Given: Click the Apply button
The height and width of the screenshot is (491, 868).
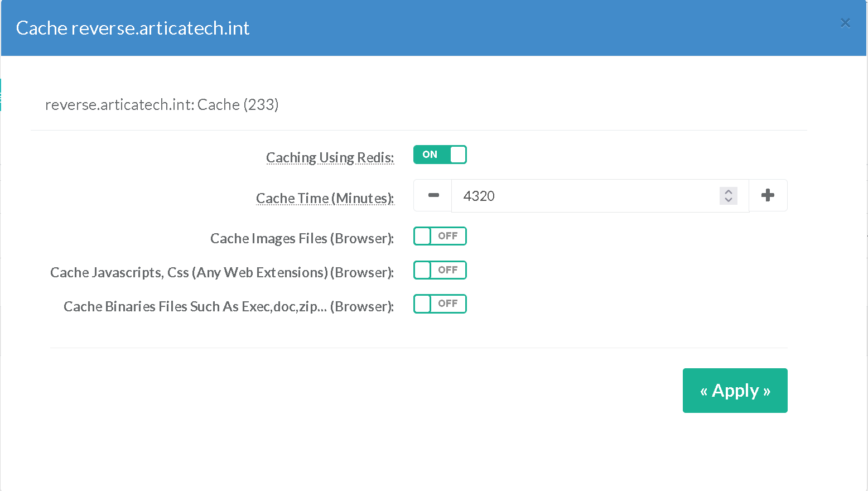Looking at the screenshot, I should click(x=735, y=391).
